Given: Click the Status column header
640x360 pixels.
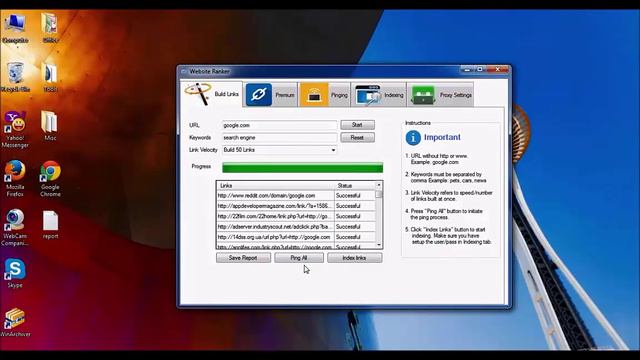Looking at the screenshot, I should (355, 185).
